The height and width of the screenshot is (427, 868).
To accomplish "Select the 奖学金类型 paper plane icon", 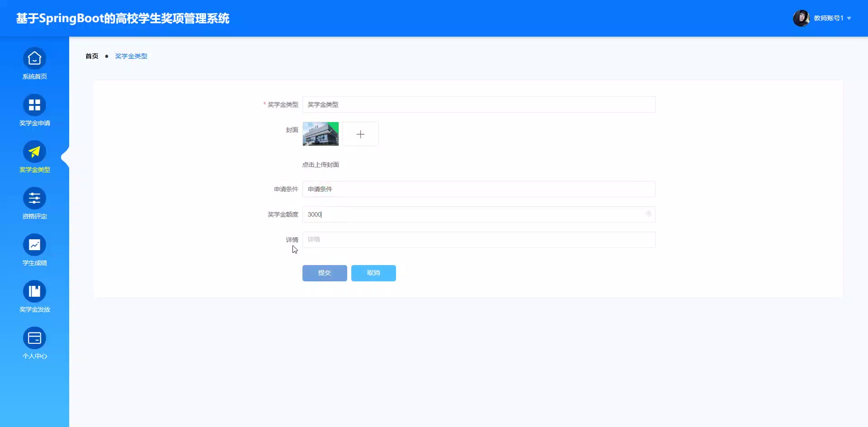I will click(x=34, y=152).
